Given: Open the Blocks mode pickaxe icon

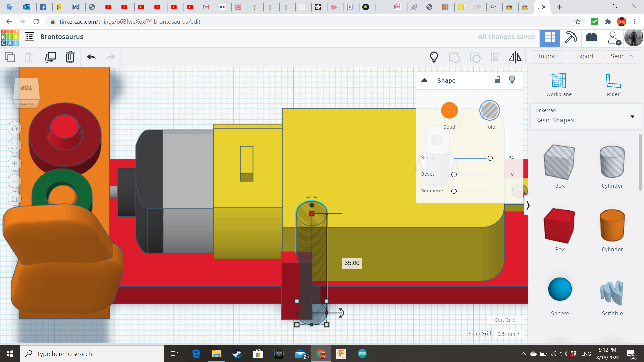Looking at the screenshot, I should (571, 37).
